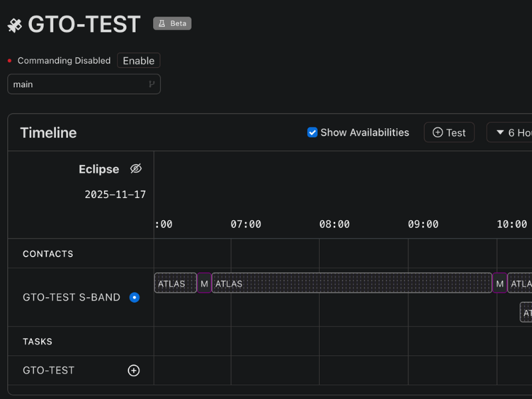Screen dimensions: 532x399
Task: Select the first ATLAS contact block before 07:00
Action: coord(176,283)
